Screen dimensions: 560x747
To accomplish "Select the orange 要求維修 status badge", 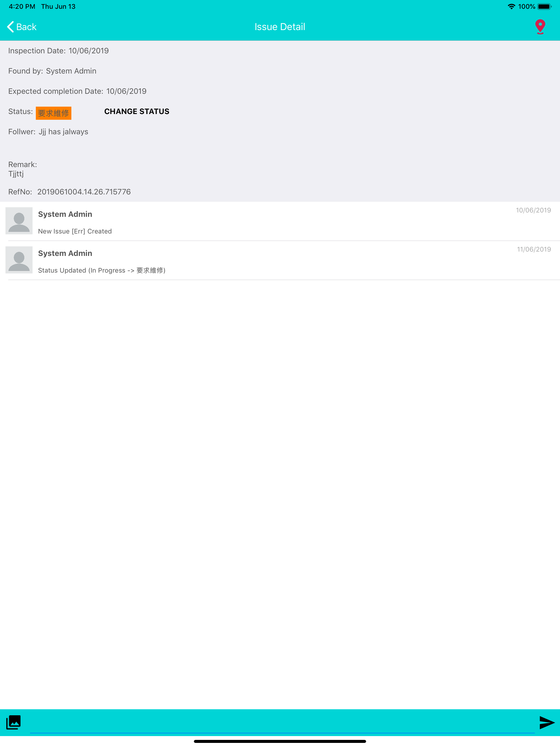I will pos(53,113).
